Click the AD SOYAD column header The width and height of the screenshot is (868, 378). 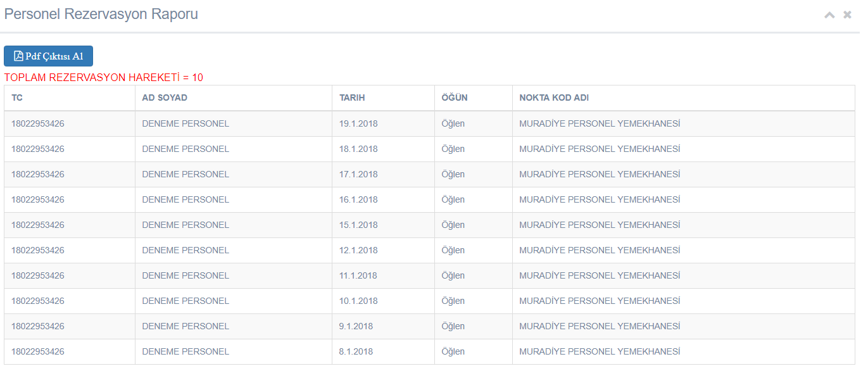pyautogui.click(x=165, y=98)
